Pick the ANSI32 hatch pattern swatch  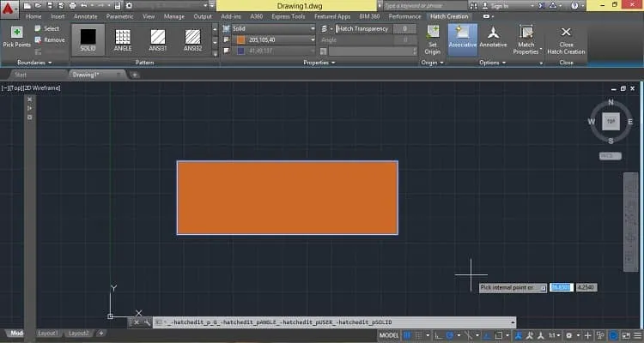192,40
